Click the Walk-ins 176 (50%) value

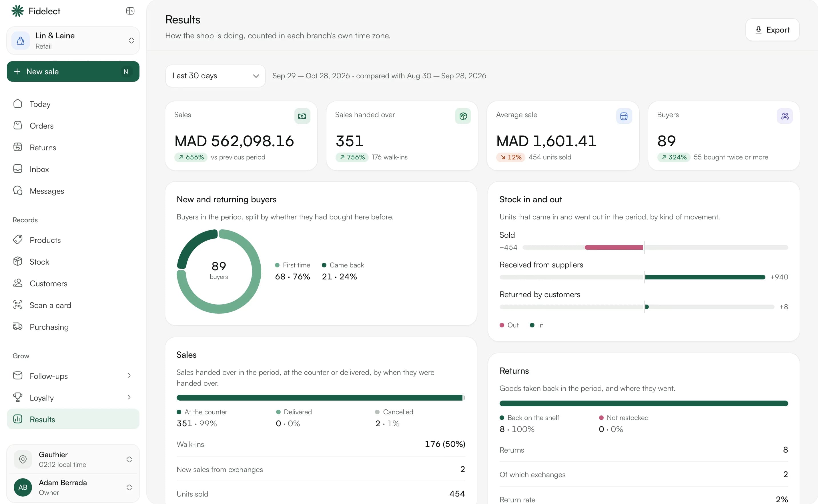pyautogui.click(x=445, y=444)
